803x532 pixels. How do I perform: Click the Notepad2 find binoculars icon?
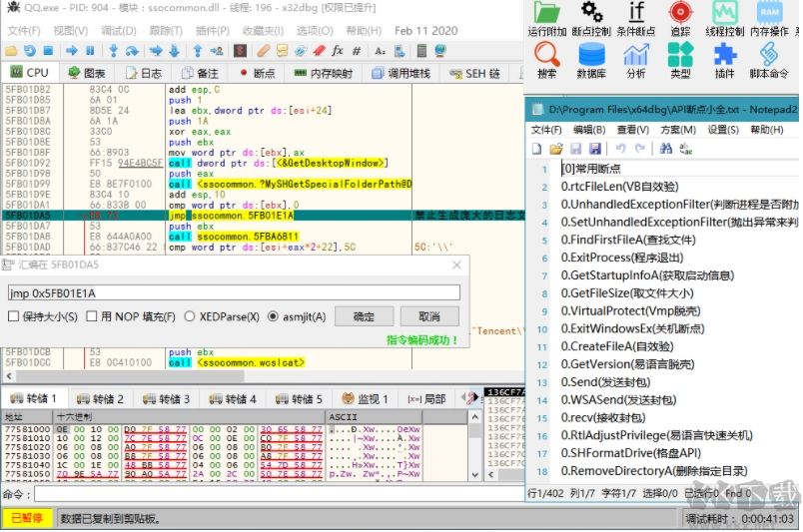(666, 149)
